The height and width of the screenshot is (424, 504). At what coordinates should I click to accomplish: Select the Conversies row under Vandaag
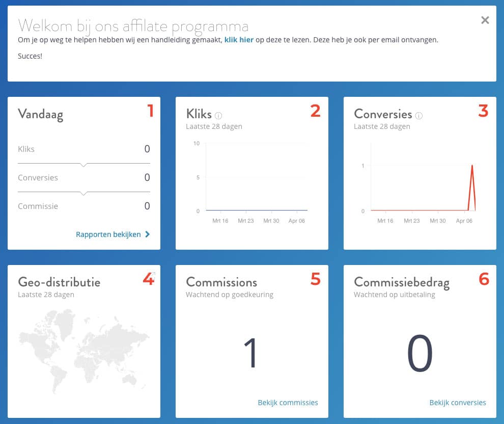(x=83, y=178)
